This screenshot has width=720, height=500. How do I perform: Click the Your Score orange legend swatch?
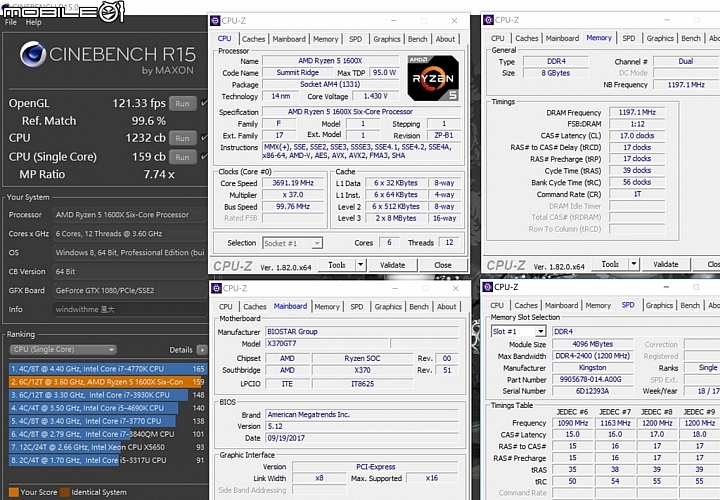pos(14,492)
